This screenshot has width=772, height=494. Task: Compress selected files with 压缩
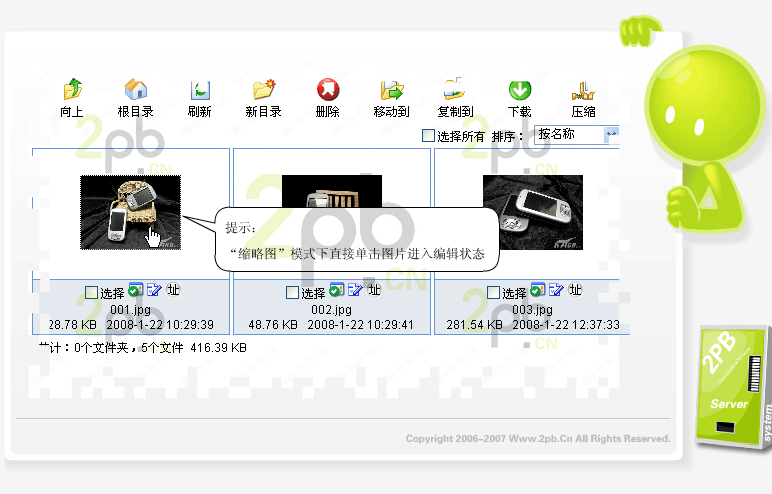tap(583, 98)
